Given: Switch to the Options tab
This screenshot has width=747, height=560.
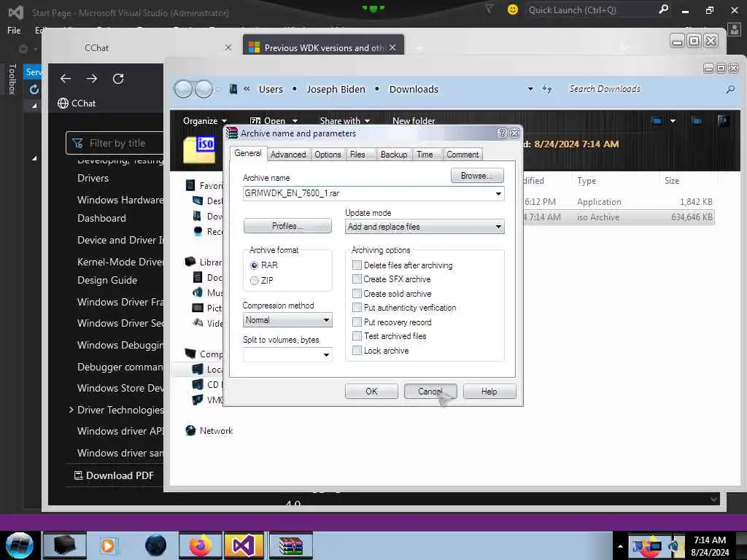Looking at the screenshot, I should pos(328,155).
